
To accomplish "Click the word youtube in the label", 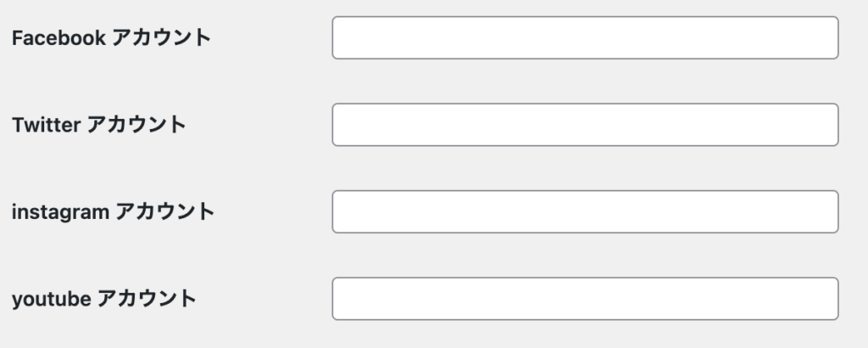I will coord(51,299).
